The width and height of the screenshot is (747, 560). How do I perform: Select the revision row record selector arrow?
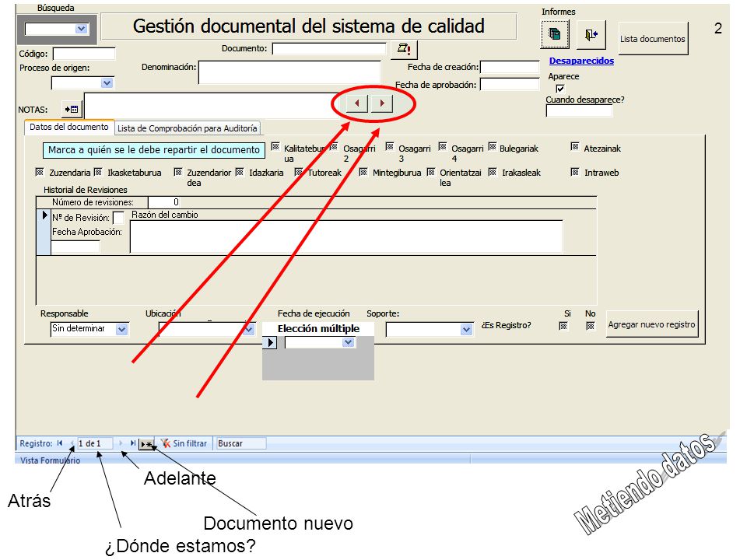click(44, 215)
